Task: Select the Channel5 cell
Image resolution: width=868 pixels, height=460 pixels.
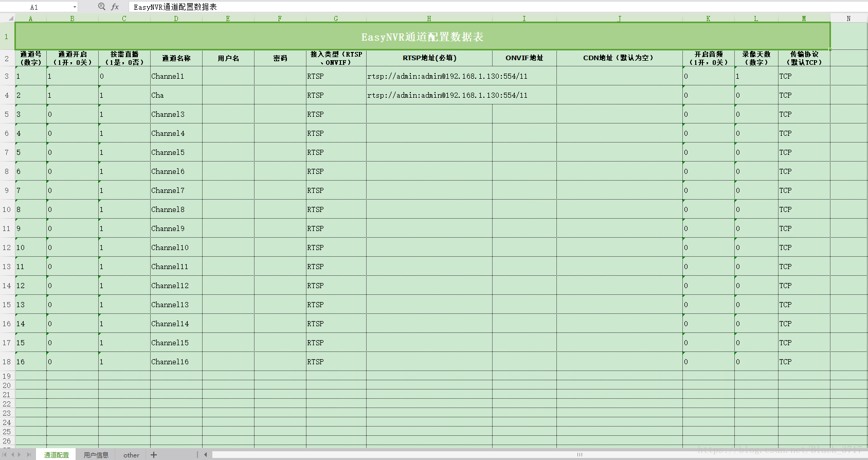Action: 176,152
